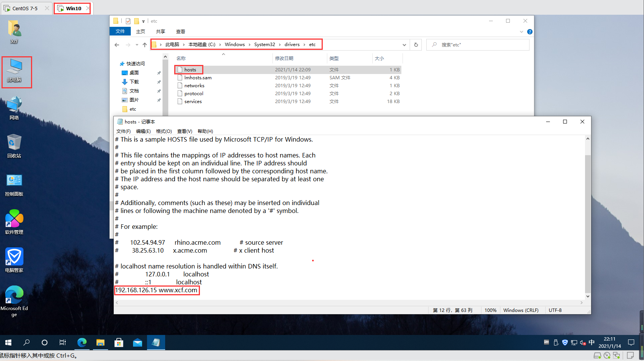Click the 搜索"etc" search box
644x361 pixels.
[x=478, y=45]
